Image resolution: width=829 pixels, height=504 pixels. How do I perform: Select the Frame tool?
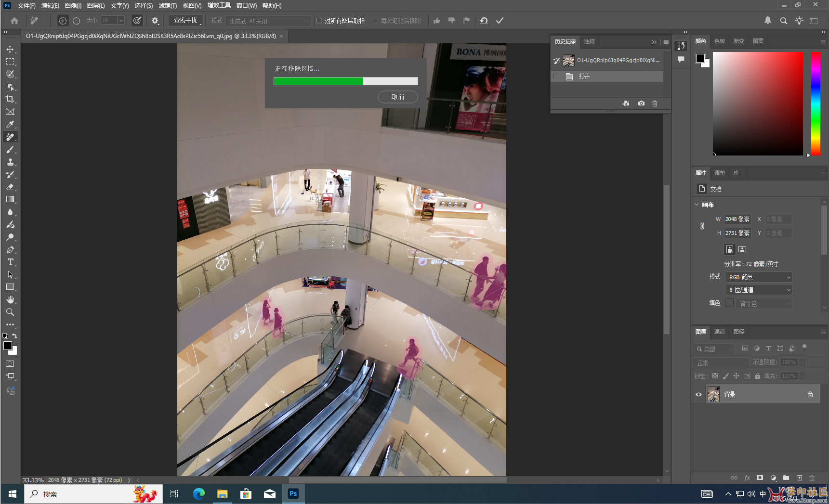point(10,112)
